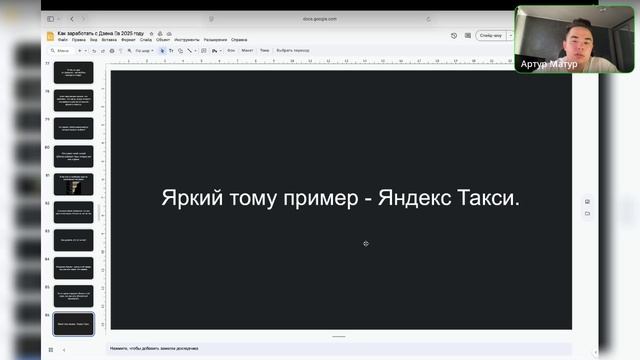Expand Safari sidebar dropdown arrow
Viewport: 640px width, 360px height.
[x=59, y=19]
